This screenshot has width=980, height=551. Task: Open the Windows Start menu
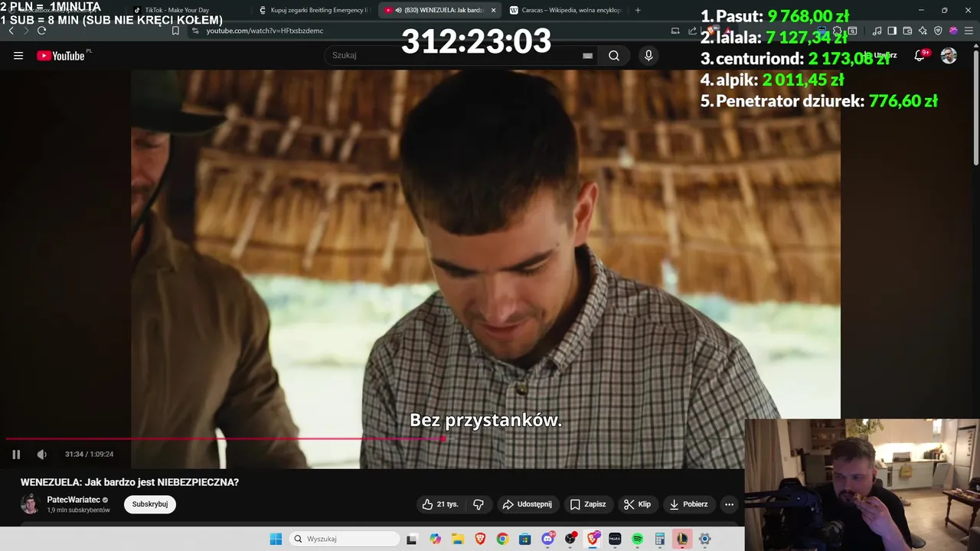276,539
